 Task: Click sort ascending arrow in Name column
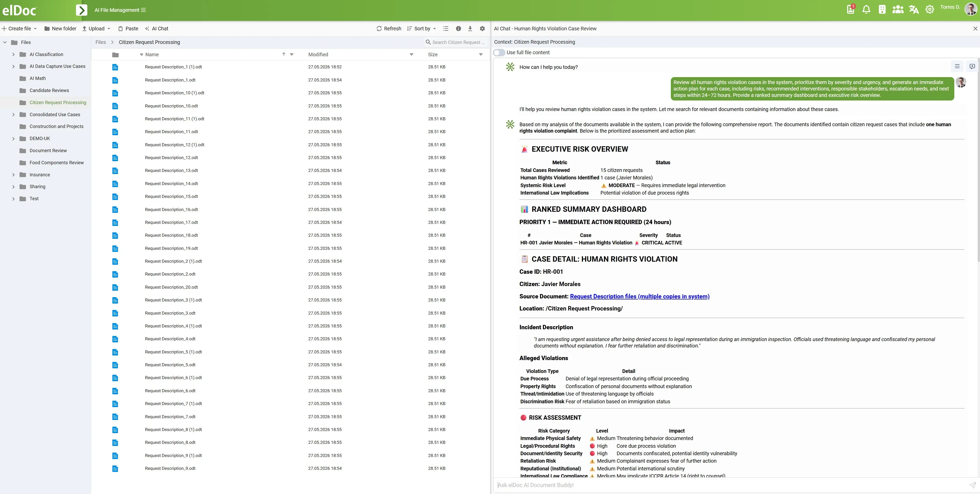pyautogui.click(x=284, y=54)
